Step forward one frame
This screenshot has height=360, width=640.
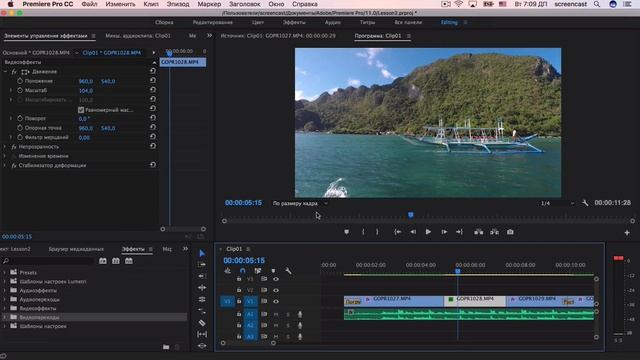click(444, 232)
